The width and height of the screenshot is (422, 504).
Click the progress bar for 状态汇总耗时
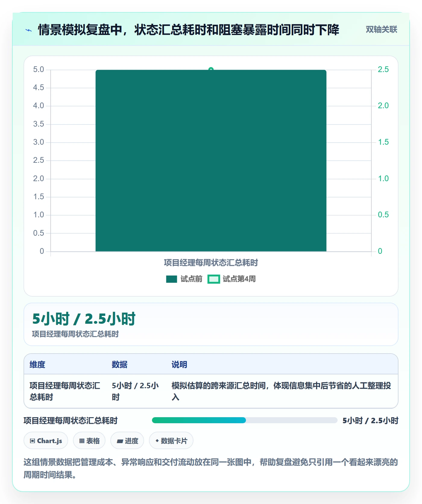click(x=244, y=420)
